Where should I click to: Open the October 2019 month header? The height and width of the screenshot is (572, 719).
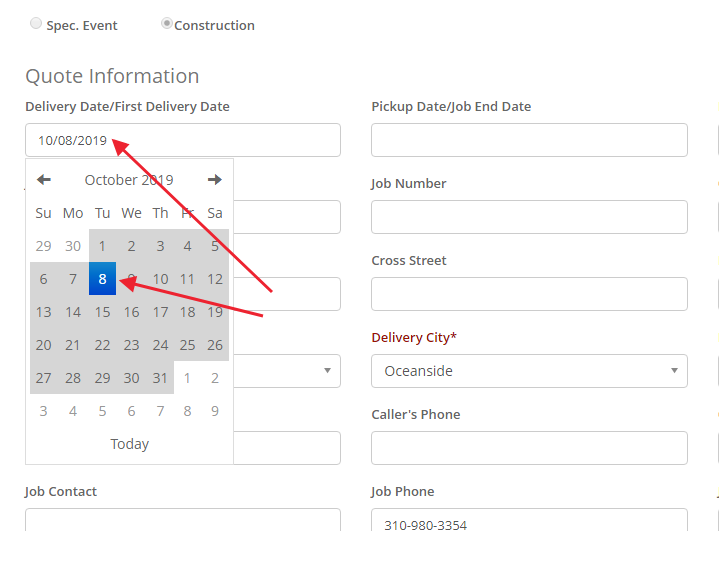click(x=129, y=180)
